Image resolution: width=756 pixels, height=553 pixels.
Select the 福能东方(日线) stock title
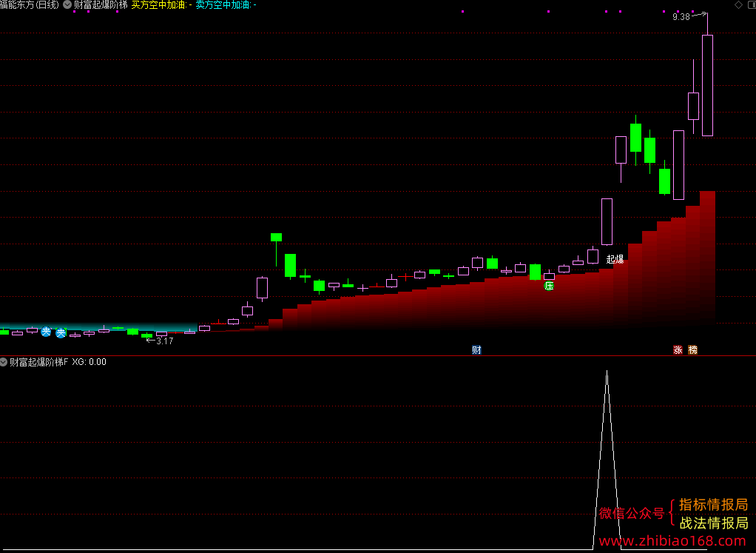click(30, 5)
